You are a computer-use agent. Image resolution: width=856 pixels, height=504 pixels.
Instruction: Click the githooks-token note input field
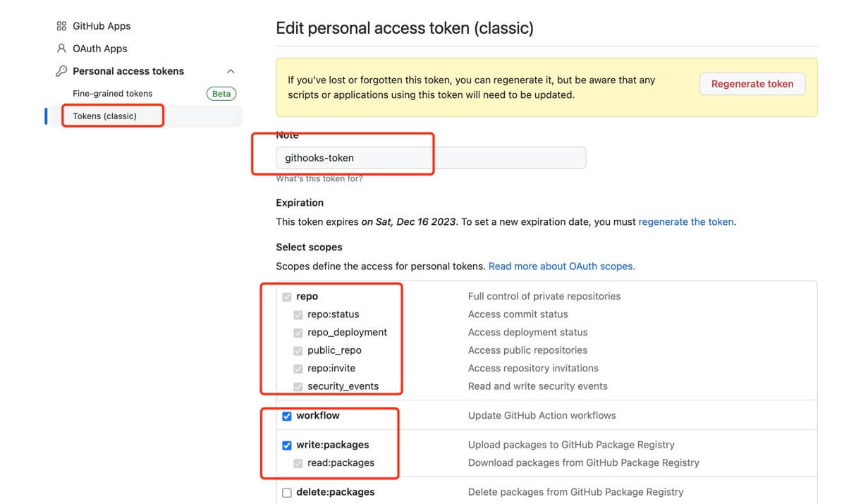(430, 158)
